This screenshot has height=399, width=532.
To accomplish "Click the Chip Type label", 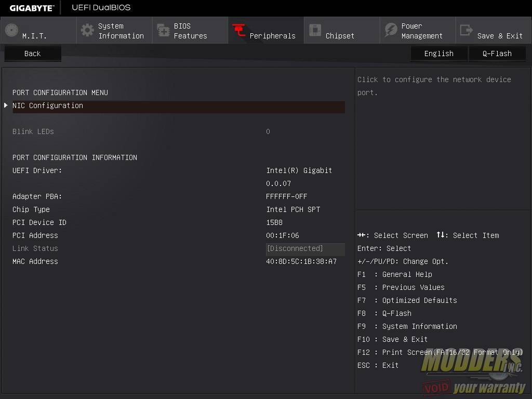I will pyautogui.click(x=31, y=210).
